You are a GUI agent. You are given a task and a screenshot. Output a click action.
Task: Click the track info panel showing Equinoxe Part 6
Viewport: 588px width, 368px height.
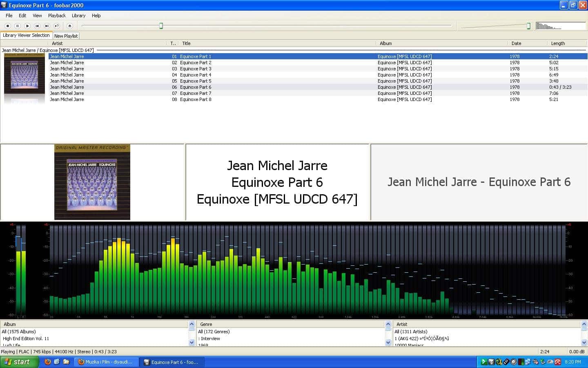click(277, 182)
